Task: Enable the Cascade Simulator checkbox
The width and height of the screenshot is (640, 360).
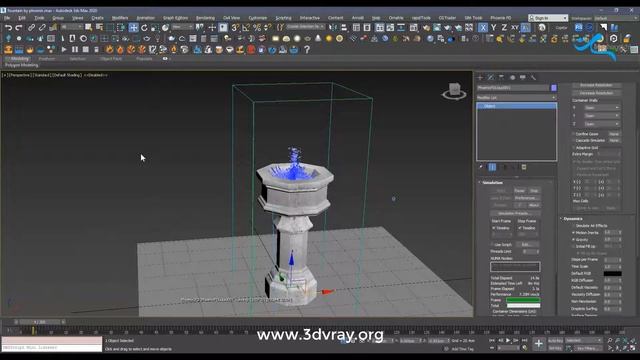Action: coord(573,140)
